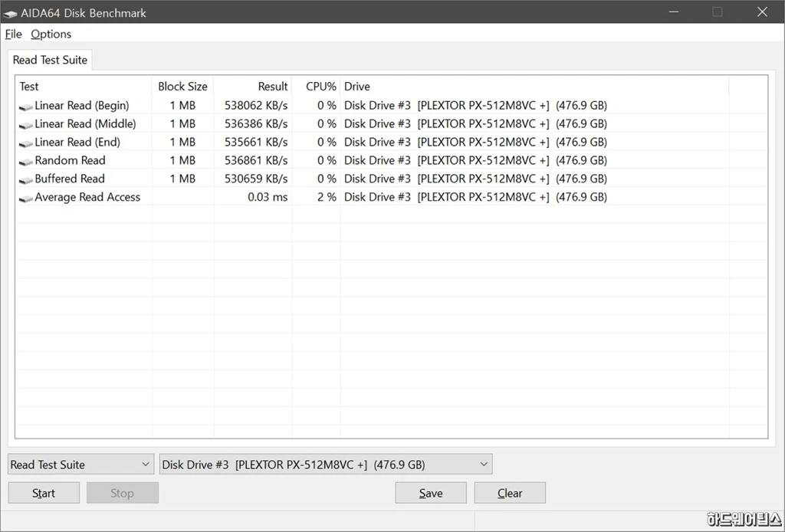This screenshot has width=785, height=532.
Task: Click the disk icon beside Buffered Read
Action: (25, 180)
